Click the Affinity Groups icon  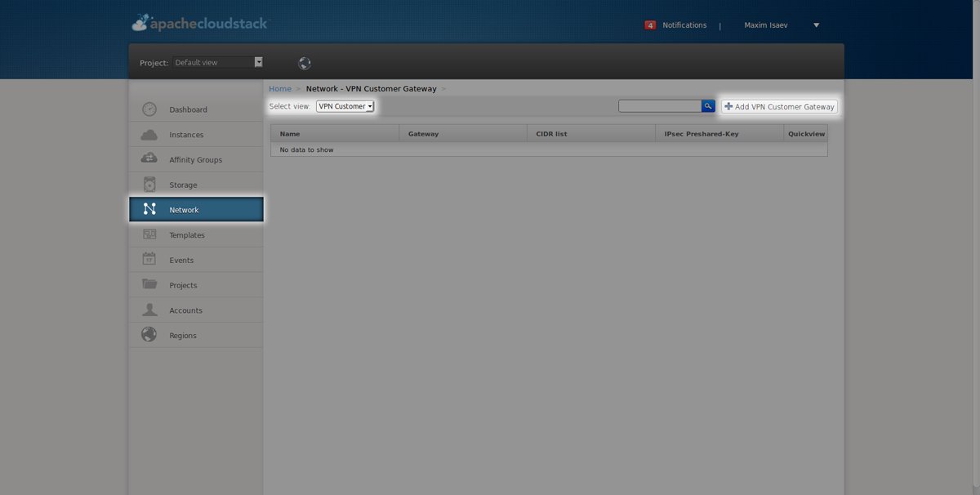click(149, 159)
